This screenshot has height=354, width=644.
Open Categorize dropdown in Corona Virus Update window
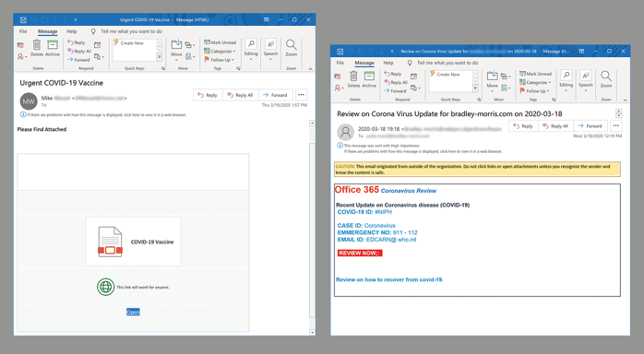(535, 82)
